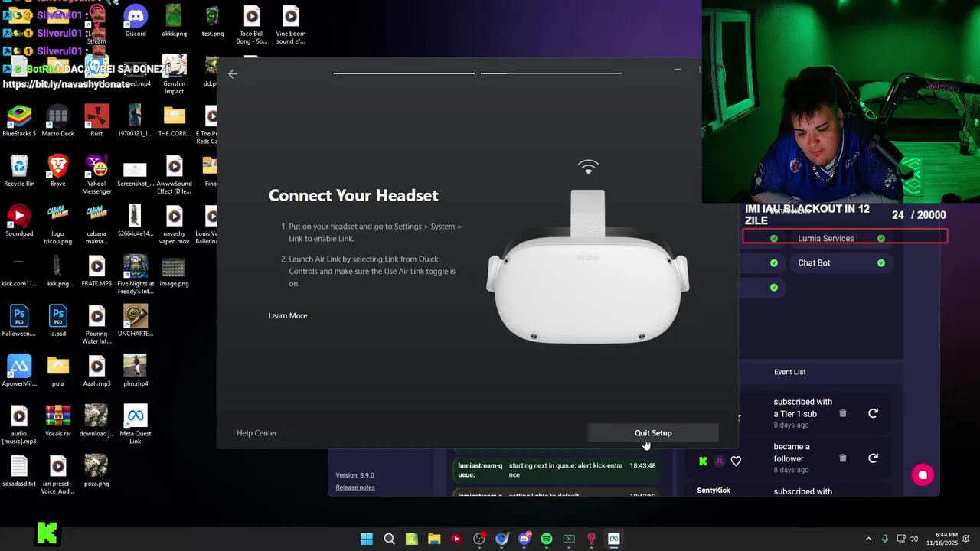Select the pula folder on desktop
Viewport: 980px width, 551px height.
(58, 371)
